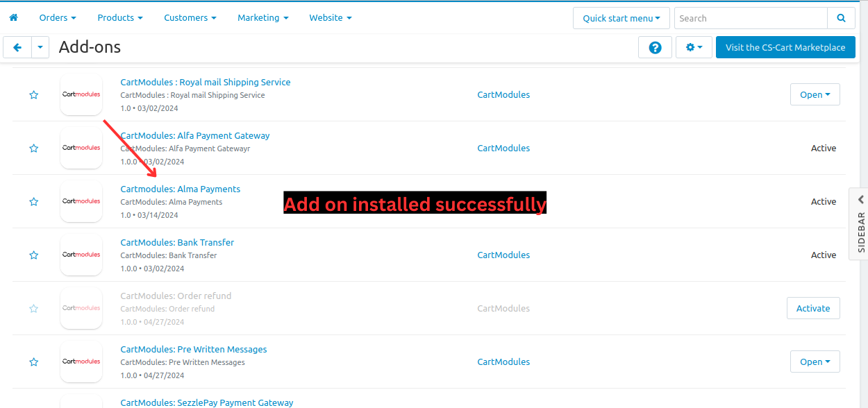Open the Orders menu
This screenshot has width=868, height=408.
tap(58, 17)
